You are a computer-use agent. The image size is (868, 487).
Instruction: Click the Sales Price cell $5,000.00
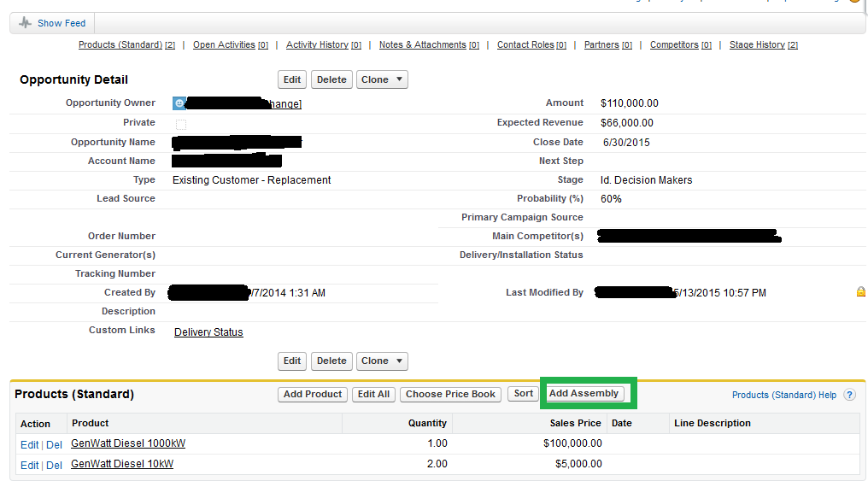coord(578,464)
